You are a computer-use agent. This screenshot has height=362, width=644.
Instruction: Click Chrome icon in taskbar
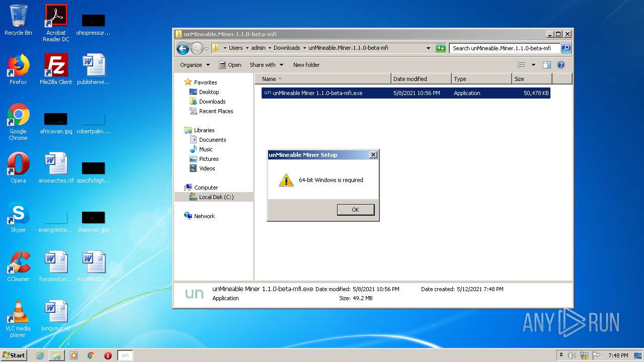(91, 355)
